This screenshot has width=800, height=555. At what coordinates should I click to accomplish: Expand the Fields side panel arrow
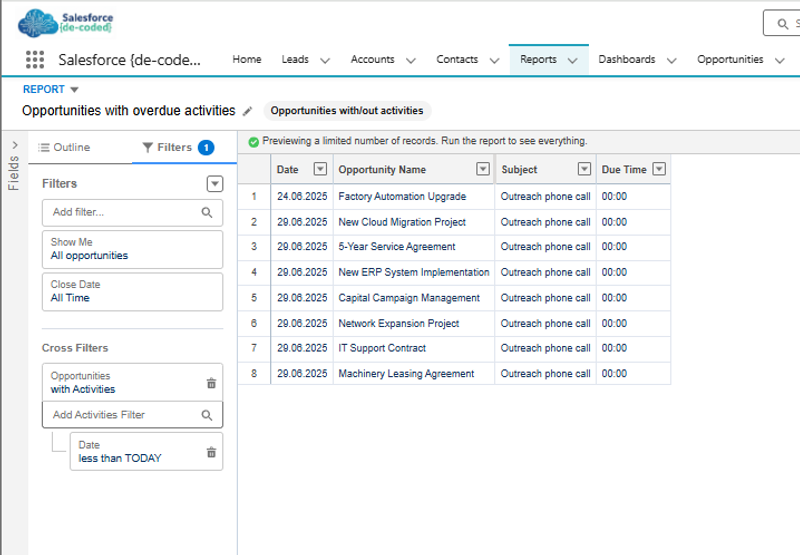[15, 145]
